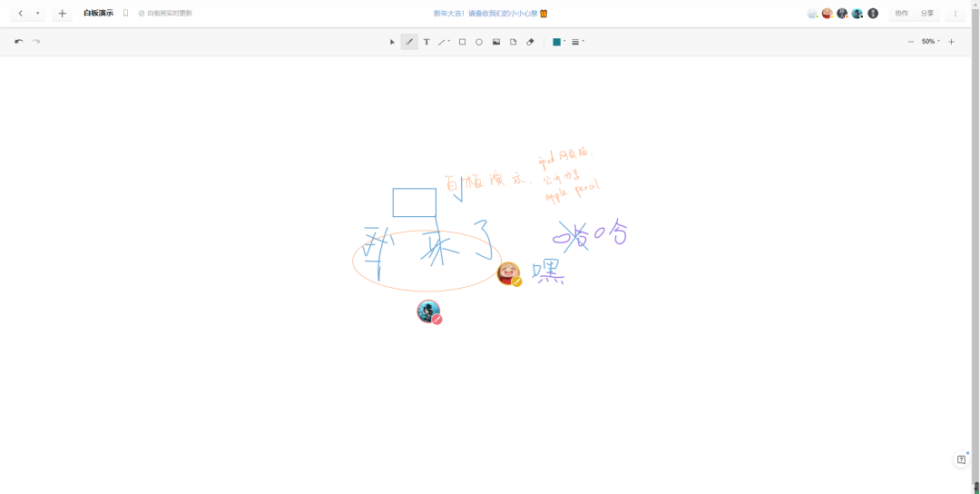Open the stroke color picker swatch
This screenshot has height=494, width=980.
click(556, 42)
